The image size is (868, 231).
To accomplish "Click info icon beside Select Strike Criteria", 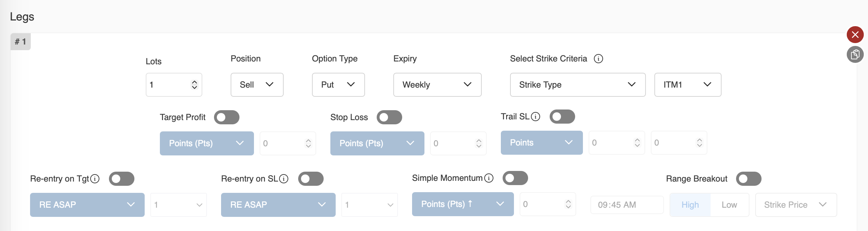I will pyautogui.click(x=598, y=59).
